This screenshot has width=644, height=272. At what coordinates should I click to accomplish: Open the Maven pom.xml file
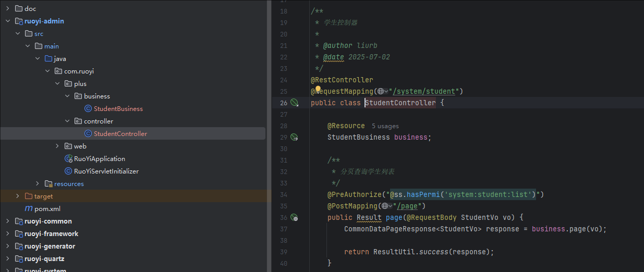47,208
